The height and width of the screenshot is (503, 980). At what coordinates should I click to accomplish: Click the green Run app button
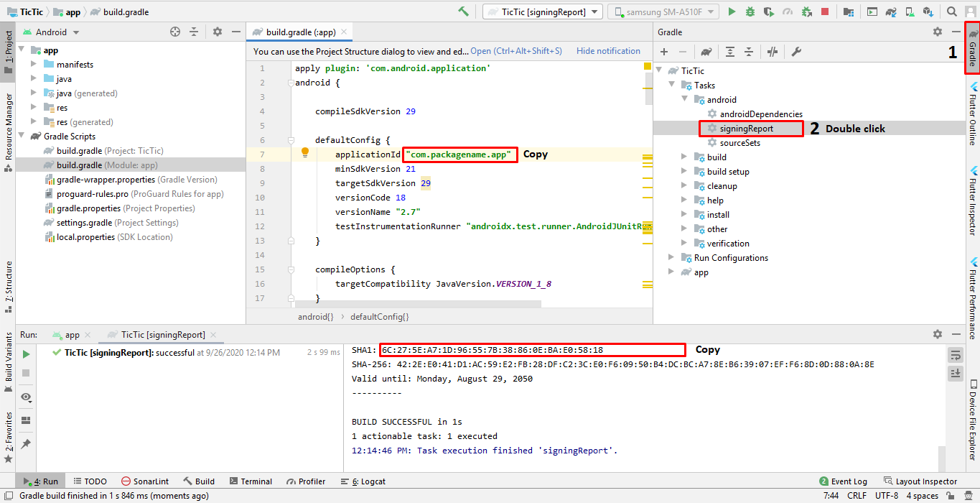[x=732, y=11]
